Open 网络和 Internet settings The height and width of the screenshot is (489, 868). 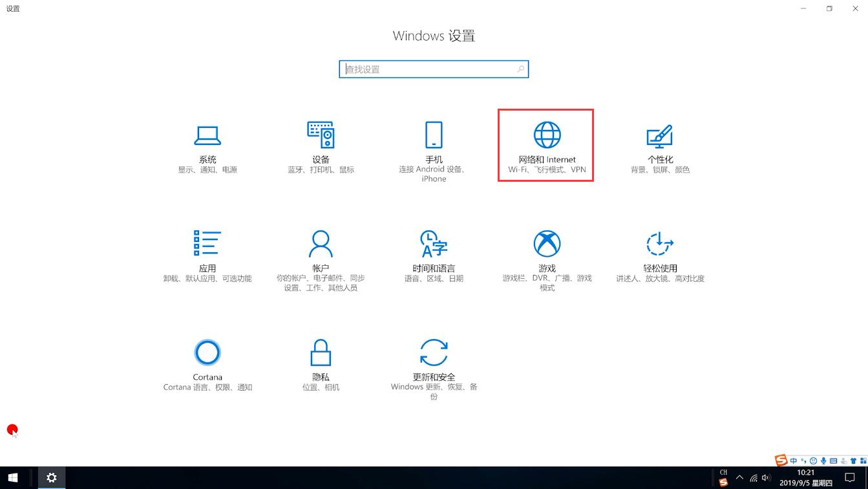546,146
